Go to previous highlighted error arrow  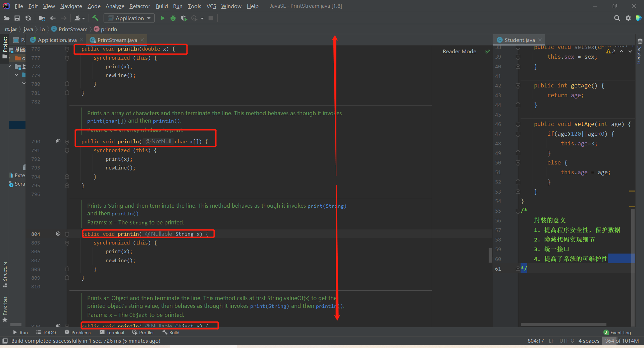pyautogui.click(x=622, y=51)
